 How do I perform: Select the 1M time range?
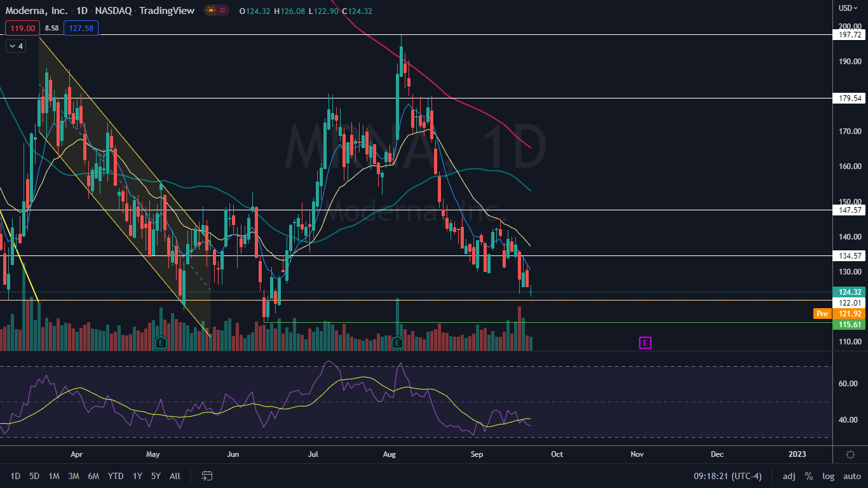coord(54,476)
